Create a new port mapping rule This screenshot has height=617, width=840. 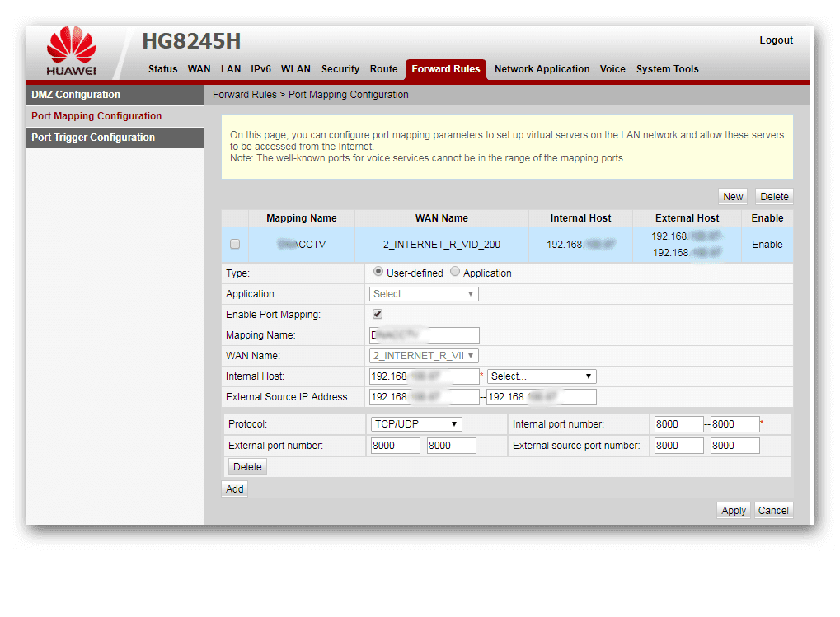[732, 196]
